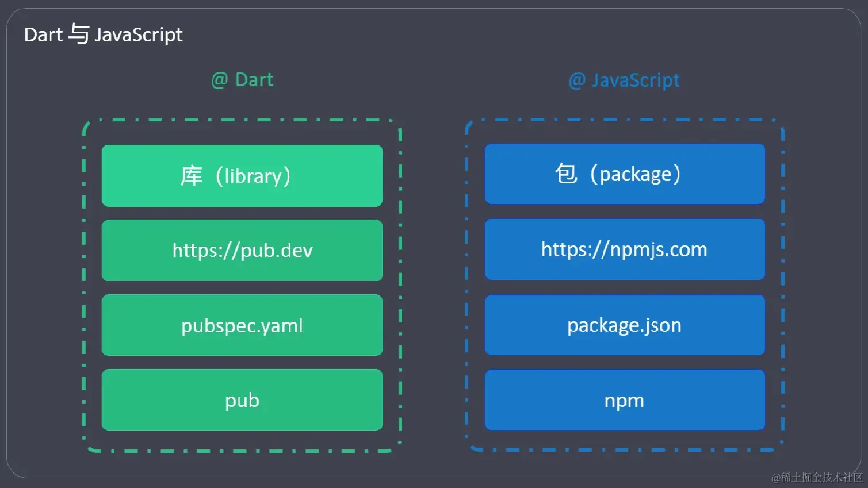Click the green pub box

coord(242,400)
